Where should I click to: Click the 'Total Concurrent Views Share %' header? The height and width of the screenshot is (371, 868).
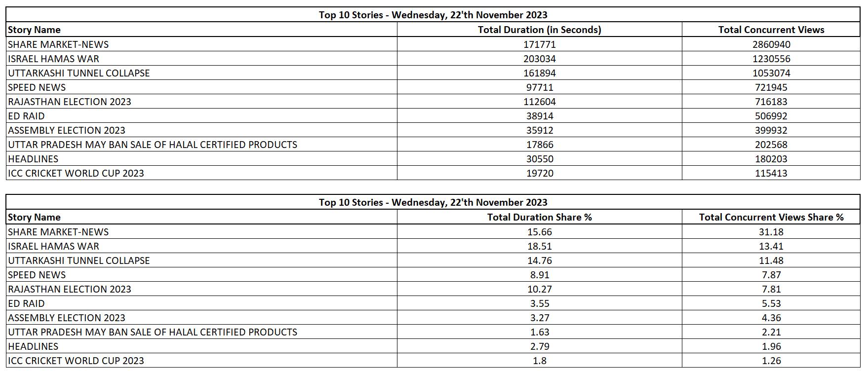771,217
